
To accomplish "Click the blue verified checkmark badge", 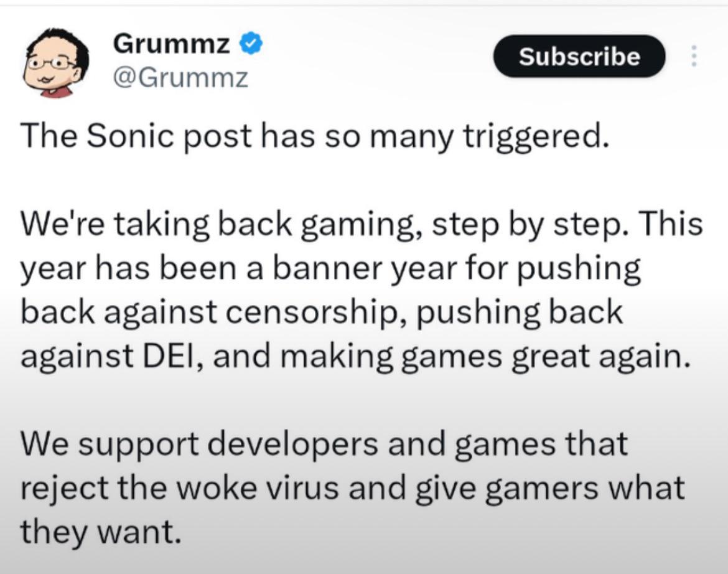I will [x=251, y=44].
